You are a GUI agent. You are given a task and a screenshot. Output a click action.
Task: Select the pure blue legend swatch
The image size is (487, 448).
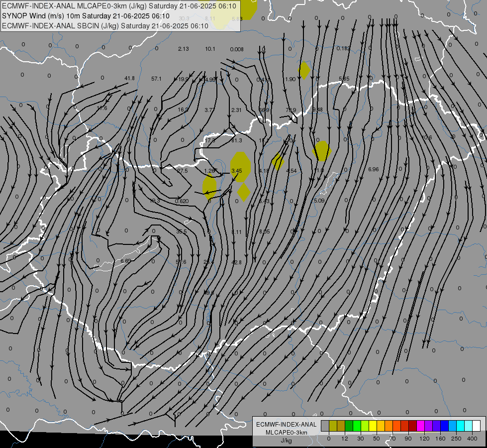[444, 426]
